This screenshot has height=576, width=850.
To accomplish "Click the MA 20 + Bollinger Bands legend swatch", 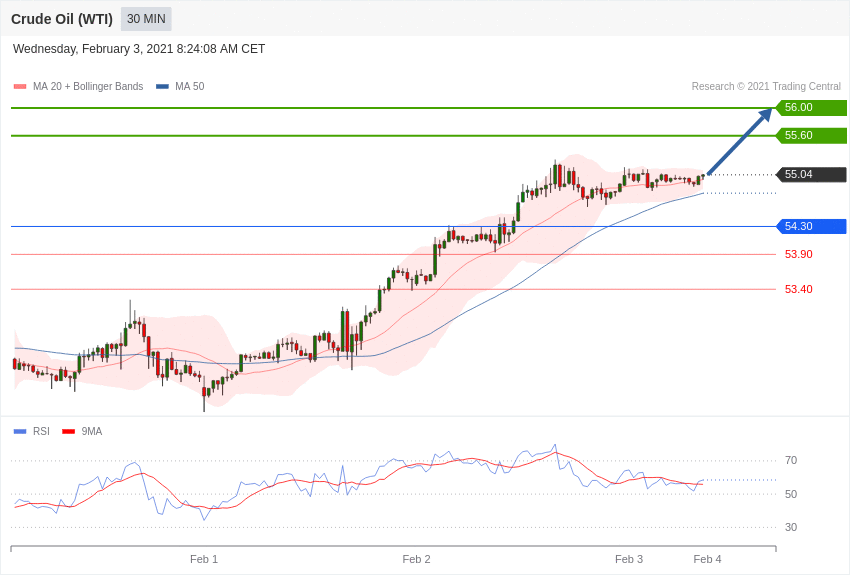I will click(x=20, y=87).
